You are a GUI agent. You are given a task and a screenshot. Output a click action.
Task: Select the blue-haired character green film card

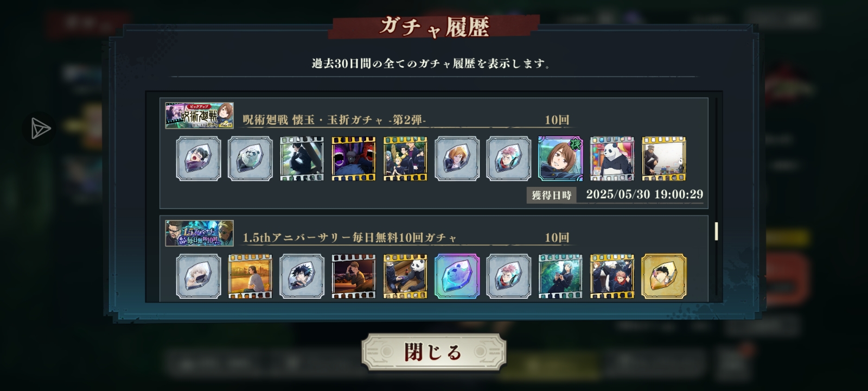(x=560, y=276)
